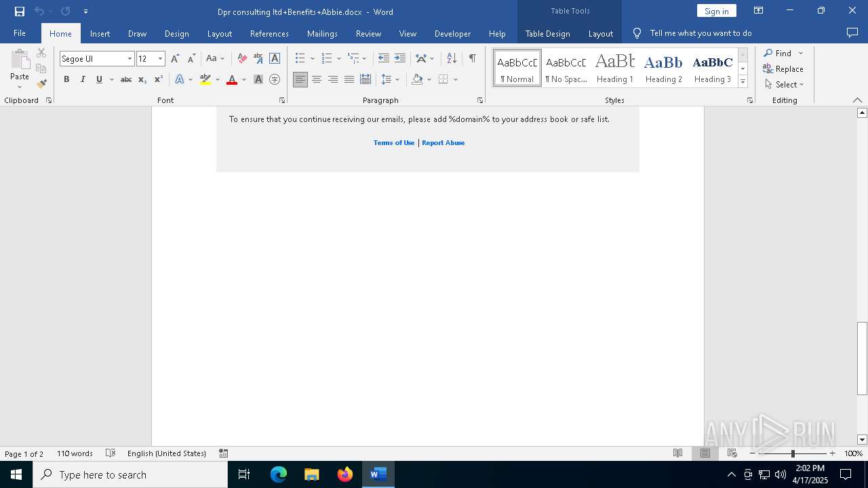Open the Mailings tab
Viewport: 868px width, 488px height.
[322, 33]
